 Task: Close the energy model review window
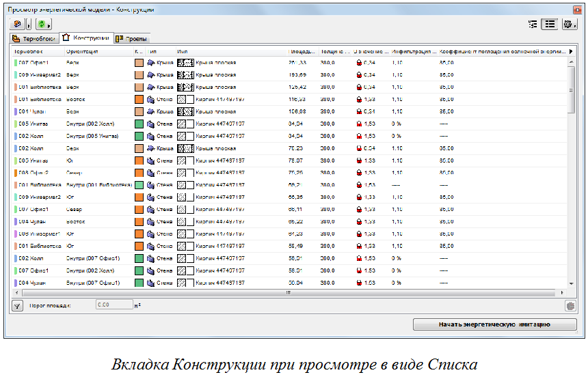click(577, 10)
